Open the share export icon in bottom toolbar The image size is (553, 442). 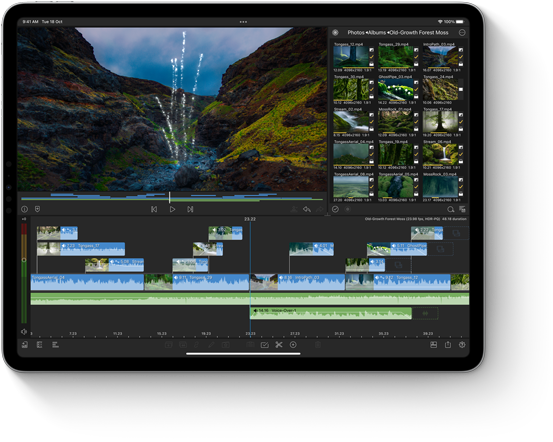[x=448, y=345]
